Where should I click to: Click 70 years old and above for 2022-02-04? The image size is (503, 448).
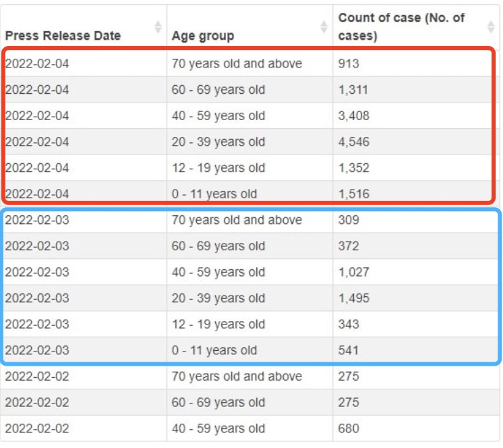click(237, 63)
